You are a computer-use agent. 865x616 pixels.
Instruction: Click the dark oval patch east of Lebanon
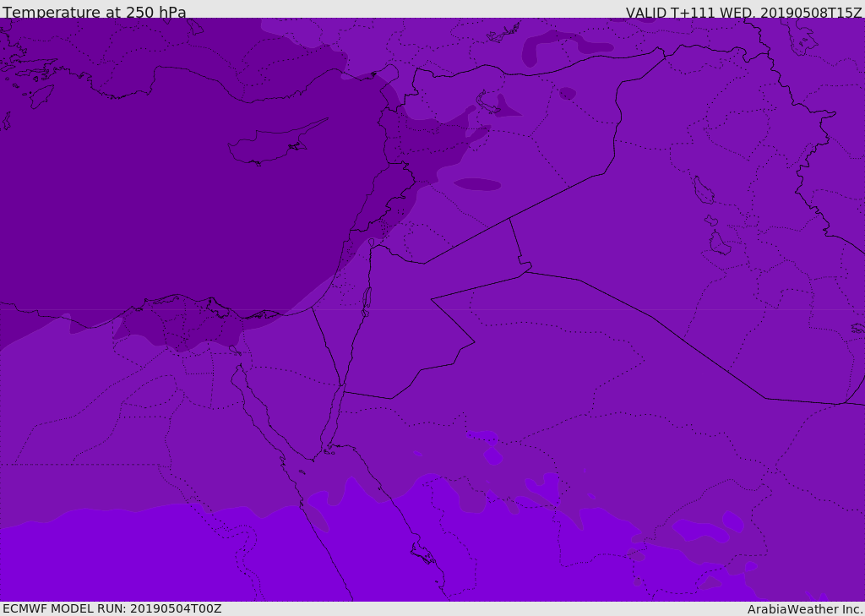pyautogui.click(x=477, y=184)
